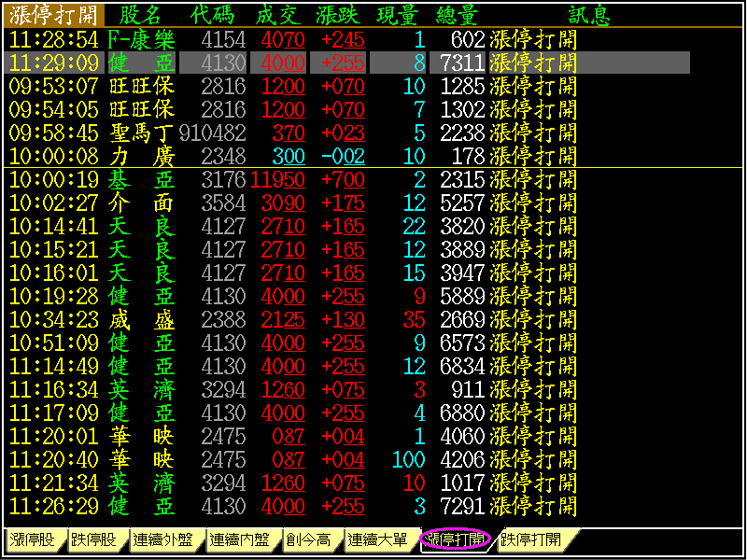Click the circled 漲停打開 tab

pos(457,539)
